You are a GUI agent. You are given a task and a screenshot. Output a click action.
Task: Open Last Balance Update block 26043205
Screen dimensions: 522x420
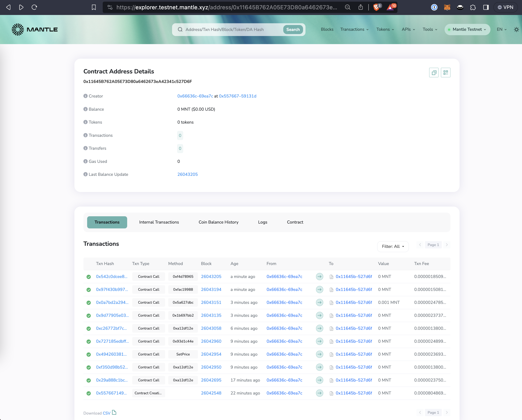187,174
